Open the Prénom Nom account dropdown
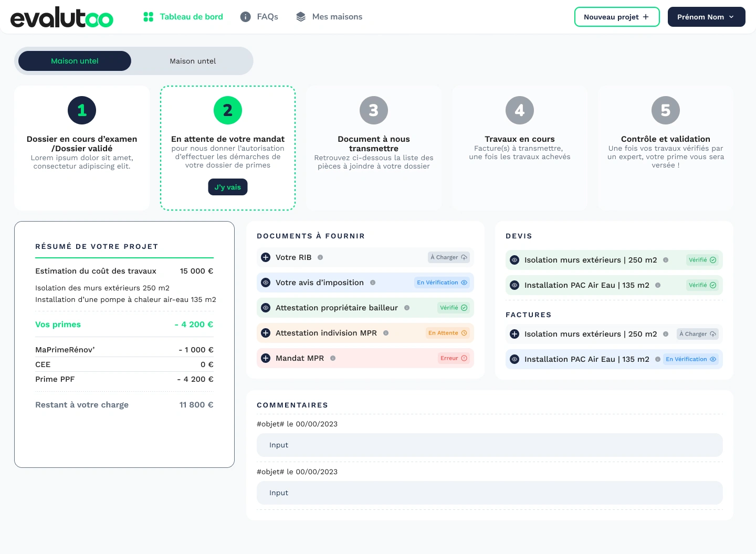Screen dimensions: 756x554 pyautogui.click(x=706, y=17)
